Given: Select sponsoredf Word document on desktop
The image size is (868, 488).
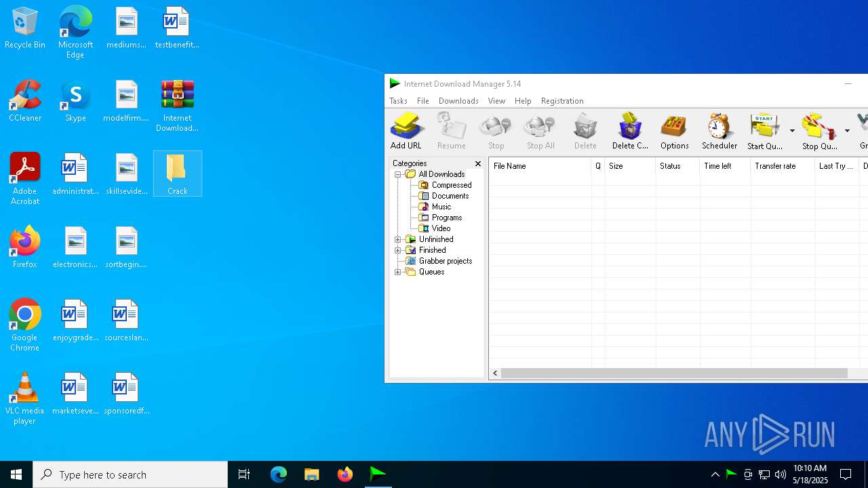Looking at the screenshot, I should (x=127, y=394).
